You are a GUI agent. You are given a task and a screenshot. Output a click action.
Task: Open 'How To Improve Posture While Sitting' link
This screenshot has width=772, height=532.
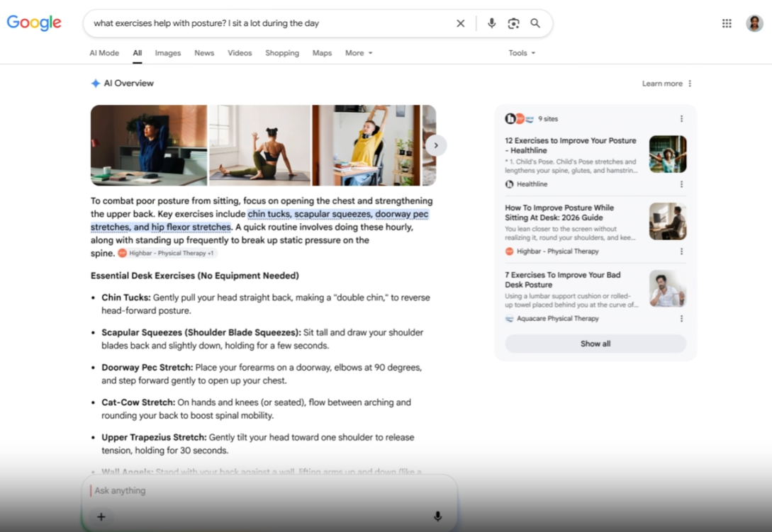[559, 213]
